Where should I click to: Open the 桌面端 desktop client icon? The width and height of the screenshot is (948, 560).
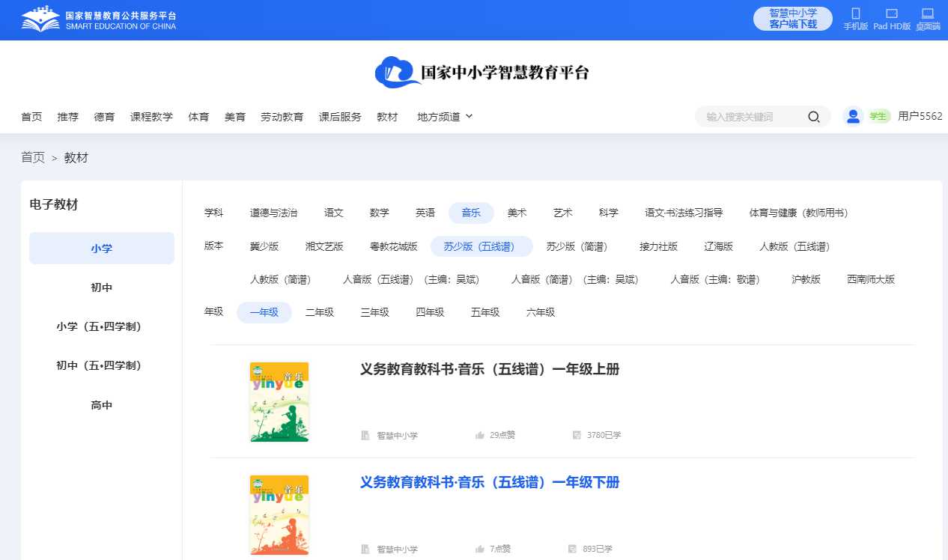(x=928, y=13)
